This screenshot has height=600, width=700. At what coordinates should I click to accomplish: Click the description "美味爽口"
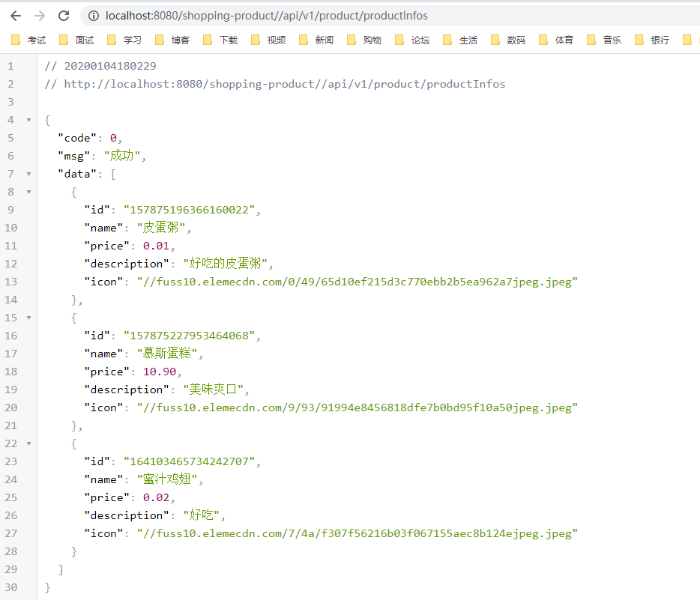click(213, 390)
